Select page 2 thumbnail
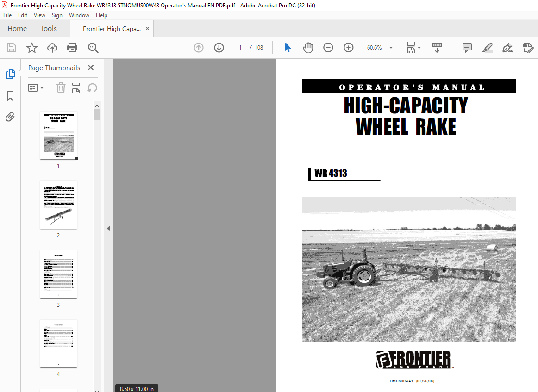Image resolution: width=538 pixels, height=392 pixels. click(59, 205)
